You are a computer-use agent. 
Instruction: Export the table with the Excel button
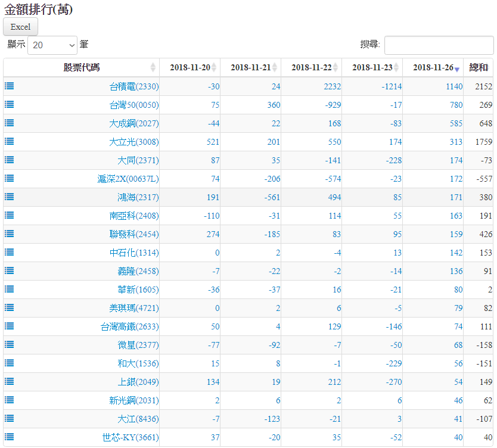(20, 27)
